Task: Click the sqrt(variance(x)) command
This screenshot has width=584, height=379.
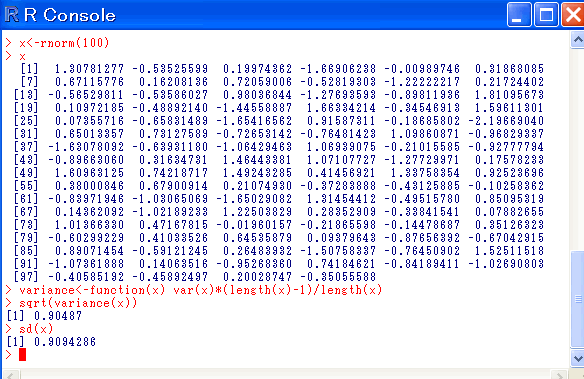Action: (78, 303)
